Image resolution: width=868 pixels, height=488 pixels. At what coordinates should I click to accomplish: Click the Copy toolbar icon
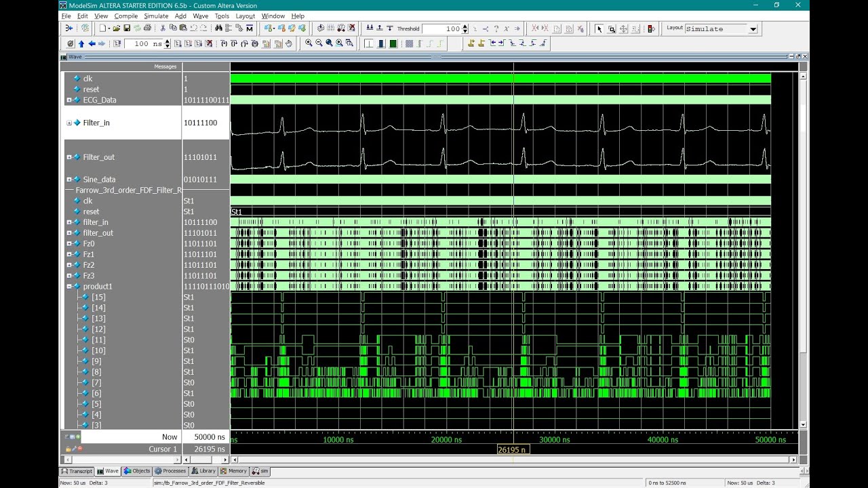[x=173, y=28]
